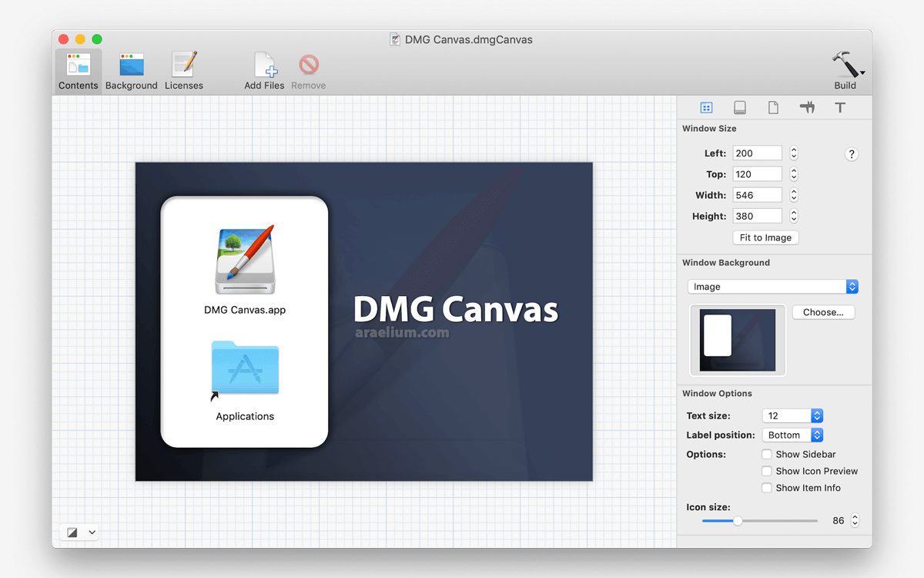Select the Applications folder icon on canvas
924x578 pixels.
pos(245,368)
